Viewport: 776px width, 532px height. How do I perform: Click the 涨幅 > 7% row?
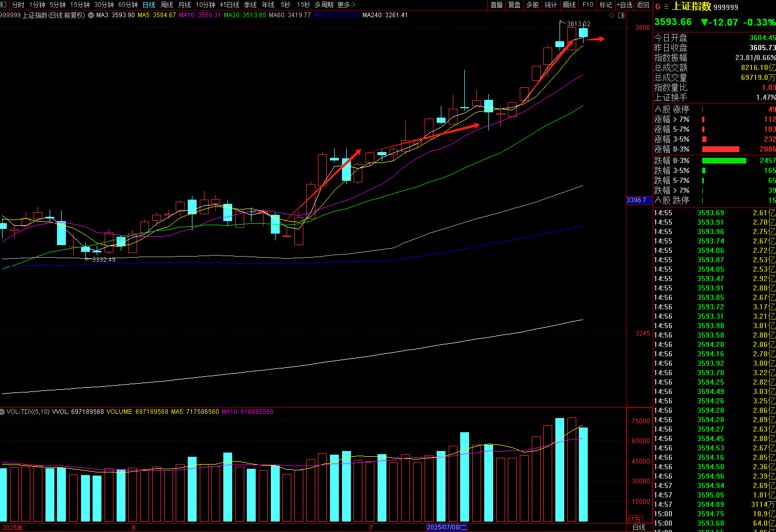715,119
